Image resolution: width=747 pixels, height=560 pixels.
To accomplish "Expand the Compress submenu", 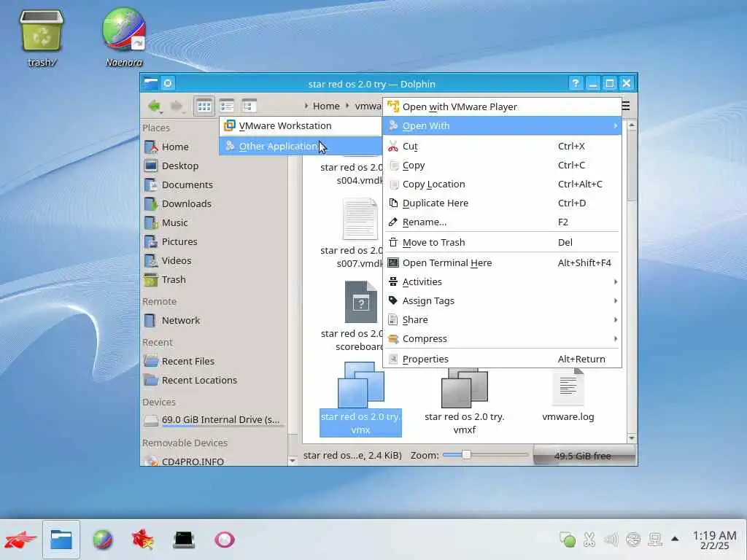I will coord(502,339).
